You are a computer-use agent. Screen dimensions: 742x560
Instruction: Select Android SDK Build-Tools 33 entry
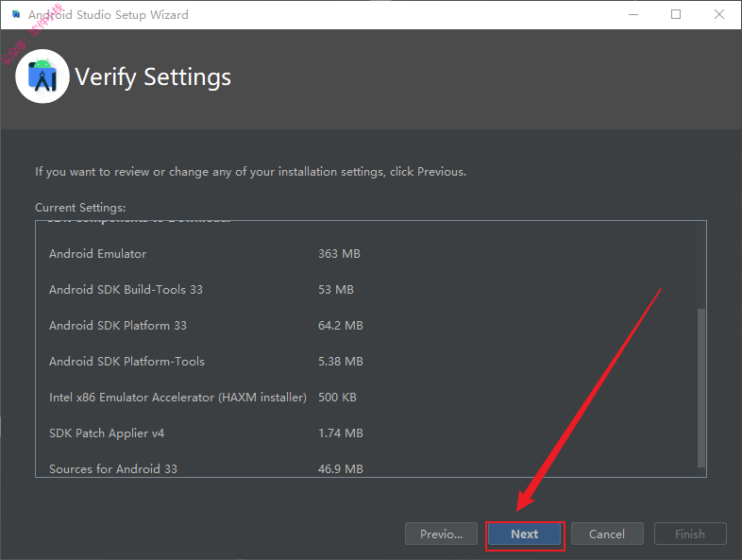coord(126,290)
